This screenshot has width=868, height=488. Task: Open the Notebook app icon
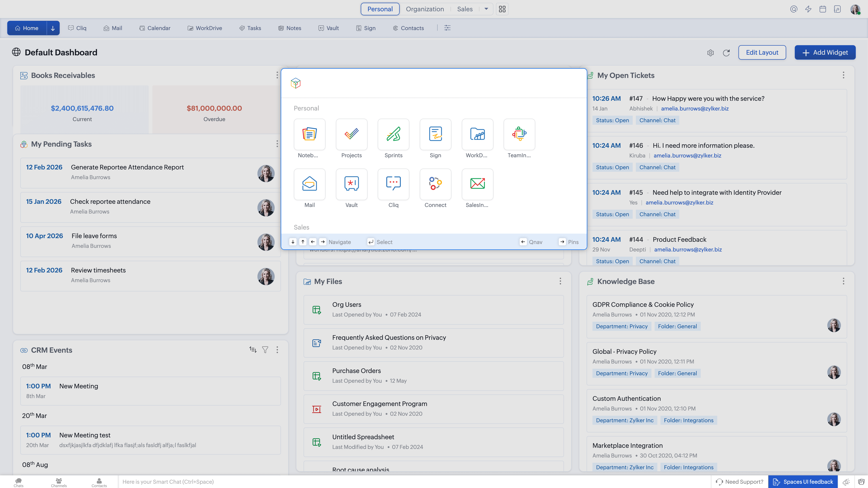coord(309,134)
